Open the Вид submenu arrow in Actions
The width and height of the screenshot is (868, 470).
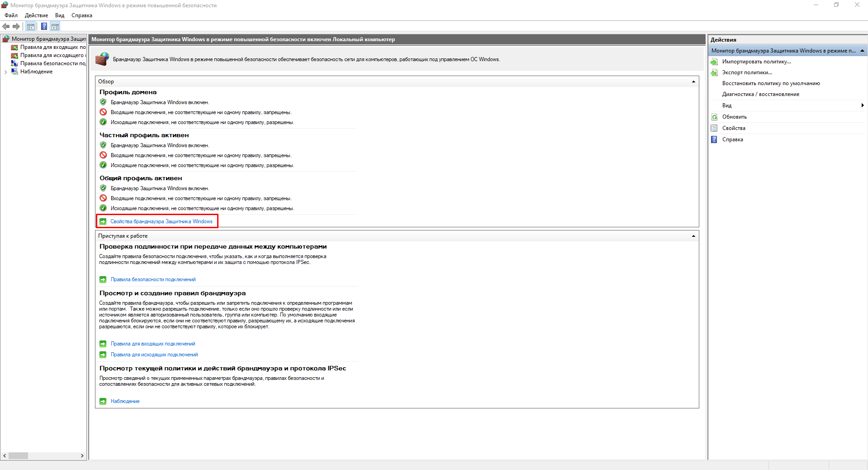pos(863,106)
